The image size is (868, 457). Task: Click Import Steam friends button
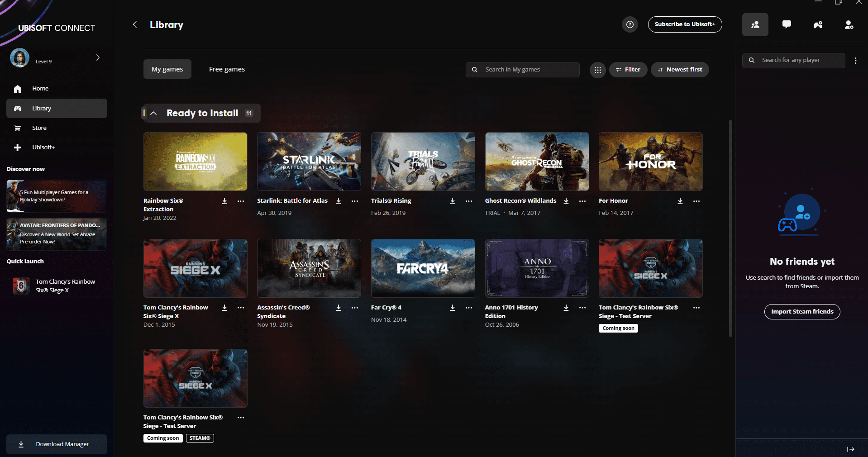(x=802, y=312)
